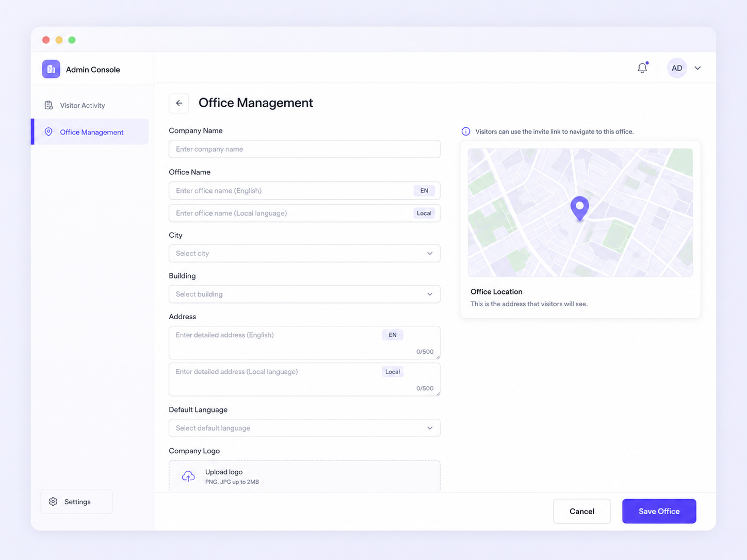Click the English office name field
747x560 pixels.
pyautogui.click(x=304, y=191)
